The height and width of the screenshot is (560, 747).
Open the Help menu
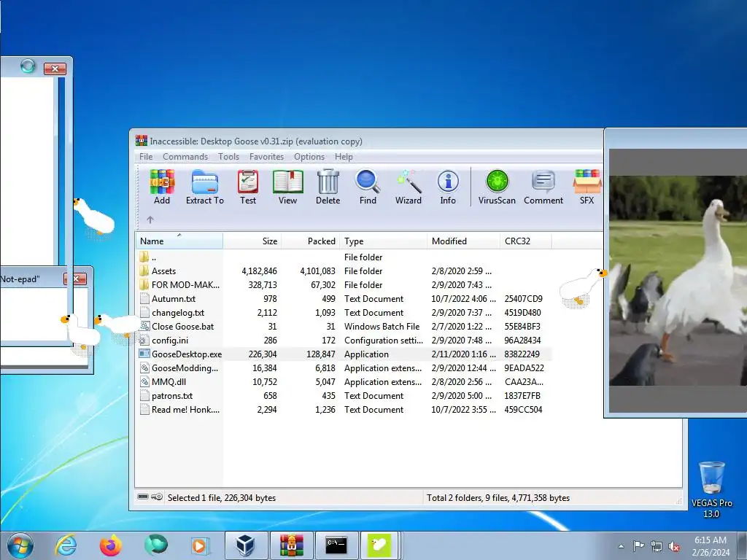point(344,157)
